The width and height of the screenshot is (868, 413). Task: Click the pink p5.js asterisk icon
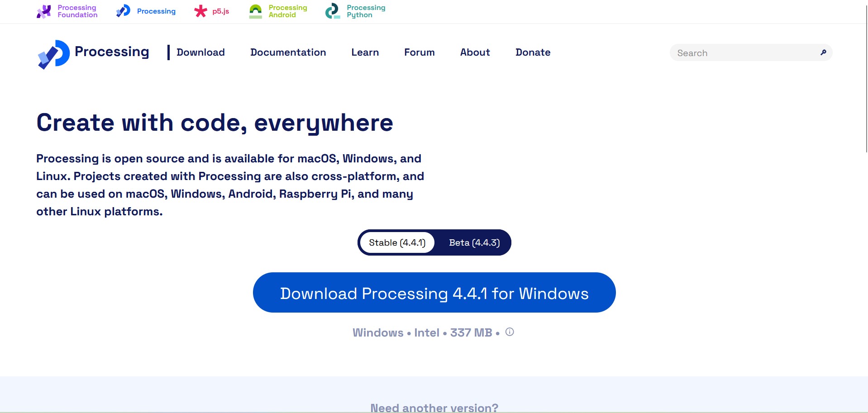[200, 11]
